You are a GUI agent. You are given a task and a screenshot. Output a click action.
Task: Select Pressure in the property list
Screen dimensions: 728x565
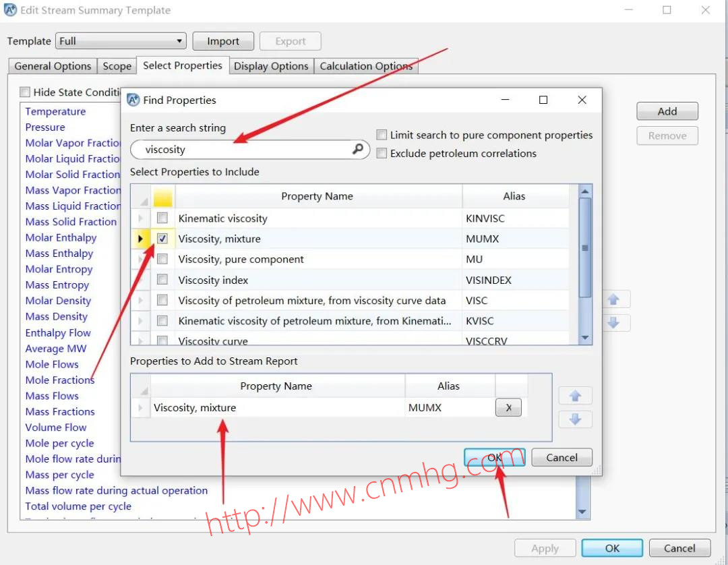pos(45,127)
